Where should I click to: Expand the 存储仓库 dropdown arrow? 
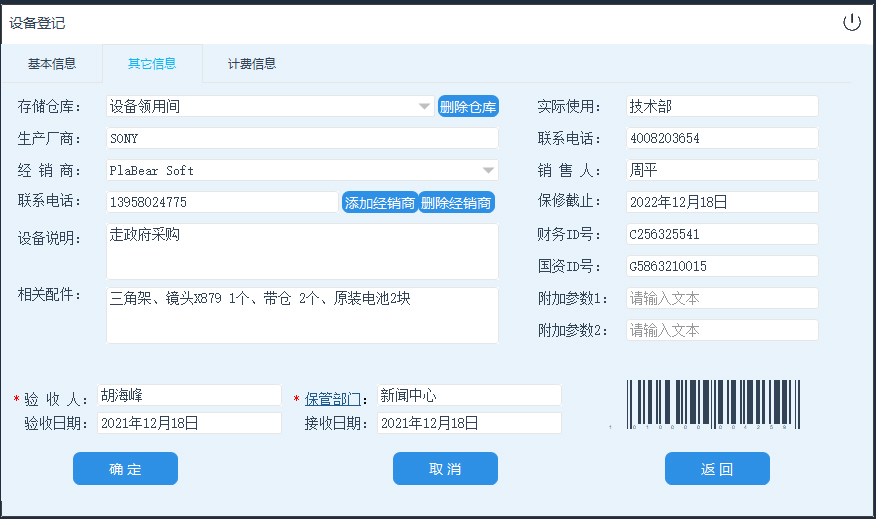[424, 107]
